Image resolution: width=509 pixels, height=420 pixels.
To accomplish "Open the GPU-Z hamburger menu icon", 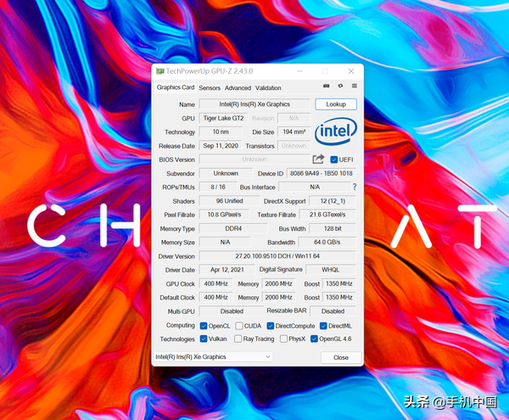I will pyautogui.click(x=355, y=86).
